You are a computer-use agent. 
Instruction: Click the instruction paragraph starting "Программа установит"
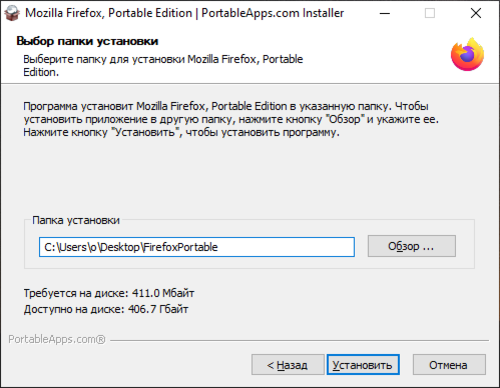pos(231,119)
